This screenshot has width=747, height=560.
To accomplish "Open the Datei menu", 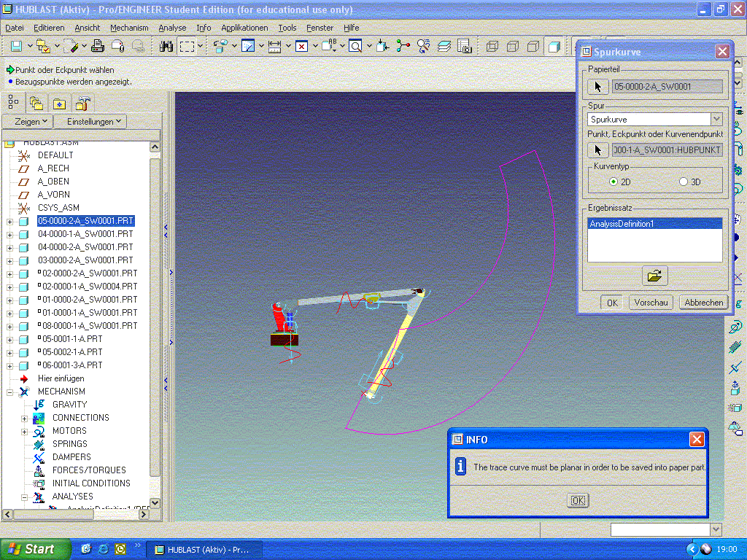I will [x=15, y=28].
